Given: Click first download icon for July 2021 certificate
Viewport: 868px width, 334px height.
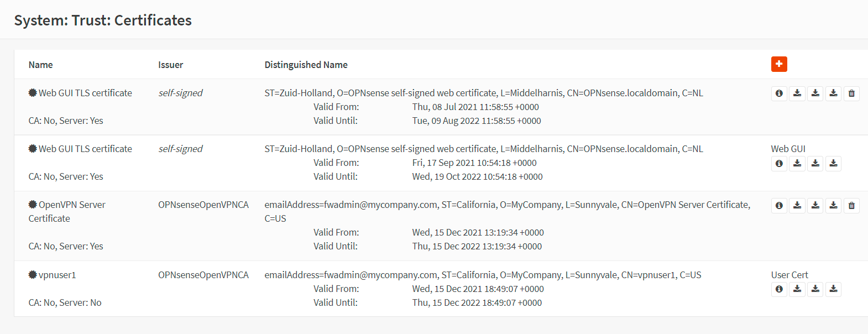Looking at the screenshot, I should tap(797, 93).
